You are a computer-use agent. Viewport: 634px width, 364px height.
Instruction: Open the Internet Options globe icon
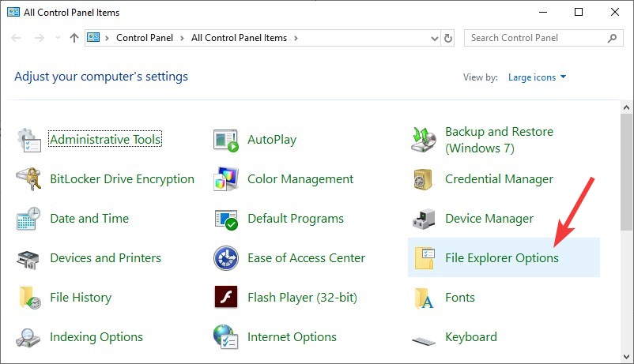pos(225,336)
